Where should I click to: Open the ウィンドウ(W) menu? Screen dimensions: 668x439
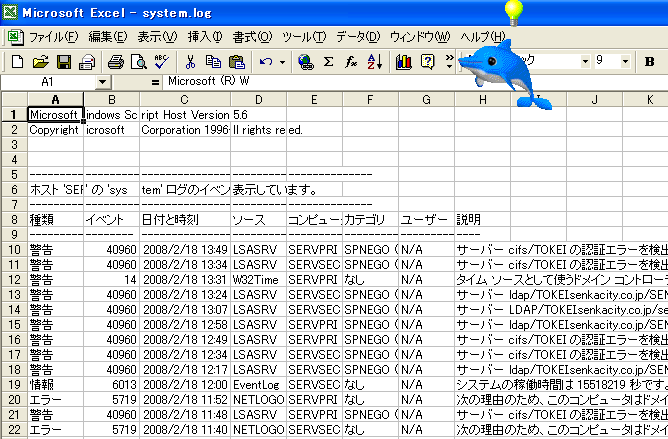420,37
